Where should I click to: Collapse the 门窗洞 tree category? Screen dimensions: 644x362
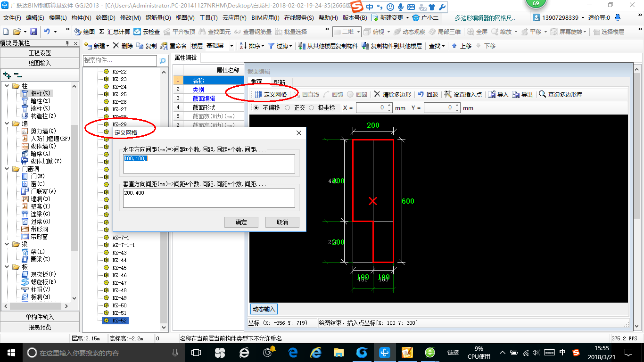click(7, 169)
